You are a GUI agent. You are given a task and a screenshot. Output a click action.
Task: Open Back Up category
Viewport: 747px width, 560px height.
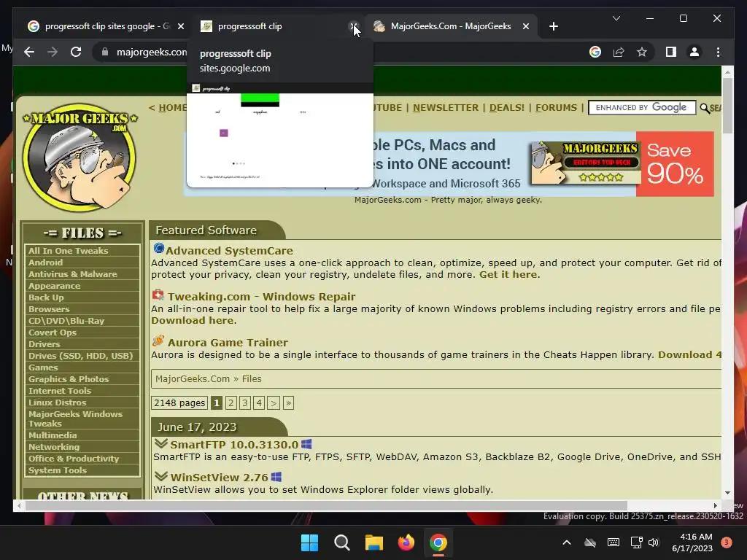46,297
